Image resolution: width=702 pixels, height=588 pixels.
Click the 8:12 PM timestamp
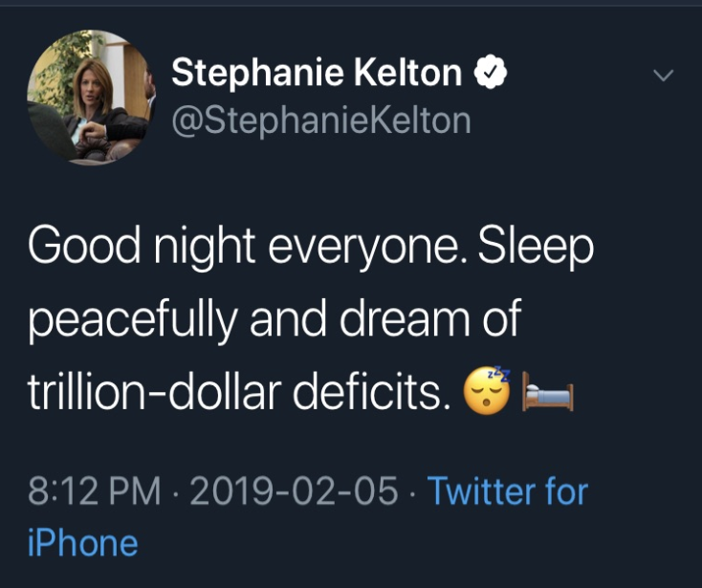94,491
